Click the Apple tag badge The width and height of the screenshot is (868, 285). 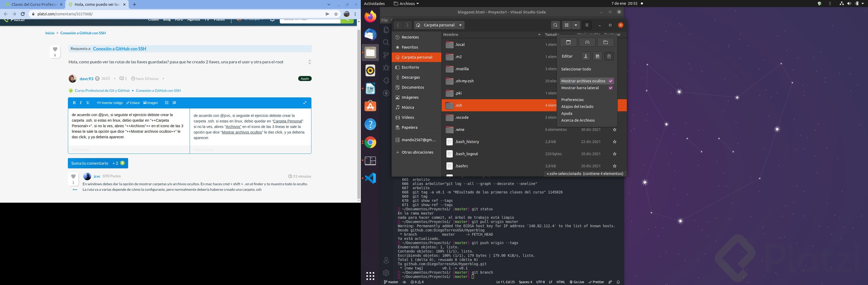tap(305, 79)
